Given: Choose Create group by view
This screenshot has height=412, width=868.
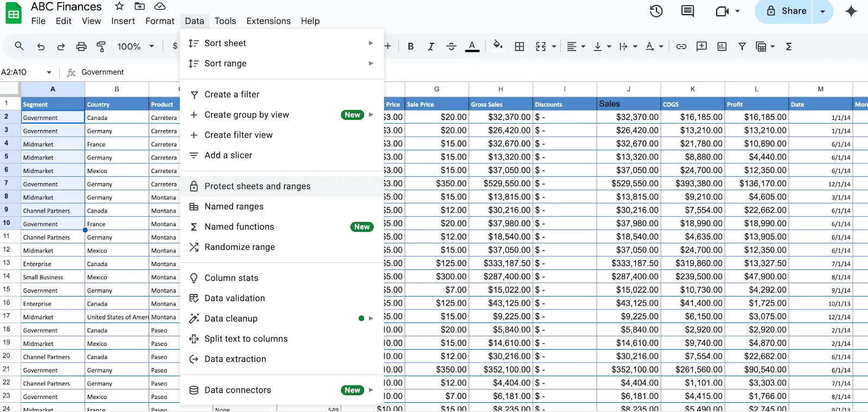Looking at the screenshot, I should click(x=282, y=115).
